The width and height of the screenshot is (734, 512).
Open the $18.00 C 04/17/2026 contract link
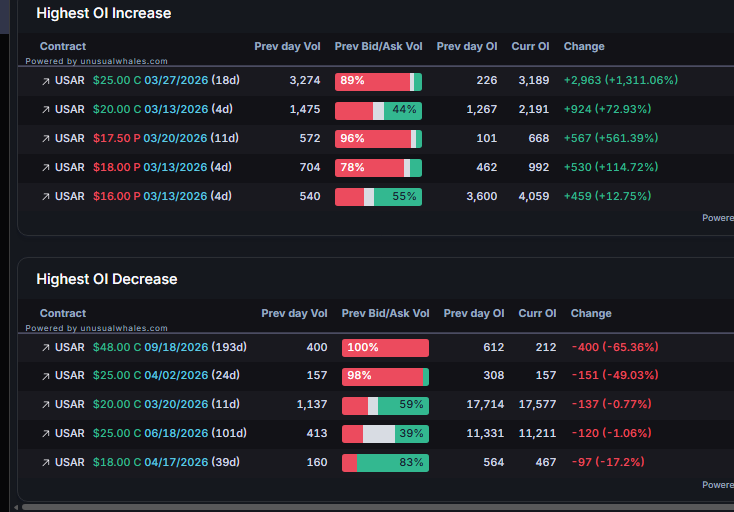pos(166,462)
